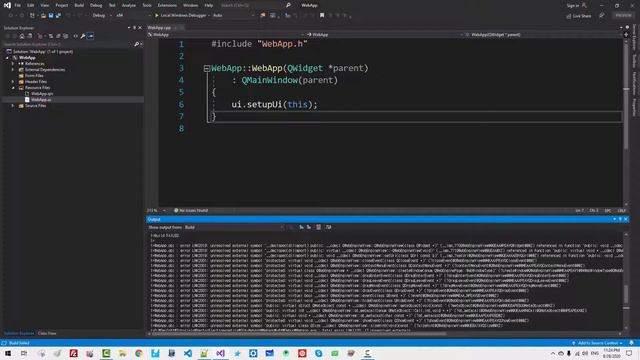
Task: Click the Save All toolbar icon
Action: [x=58, y=16]
